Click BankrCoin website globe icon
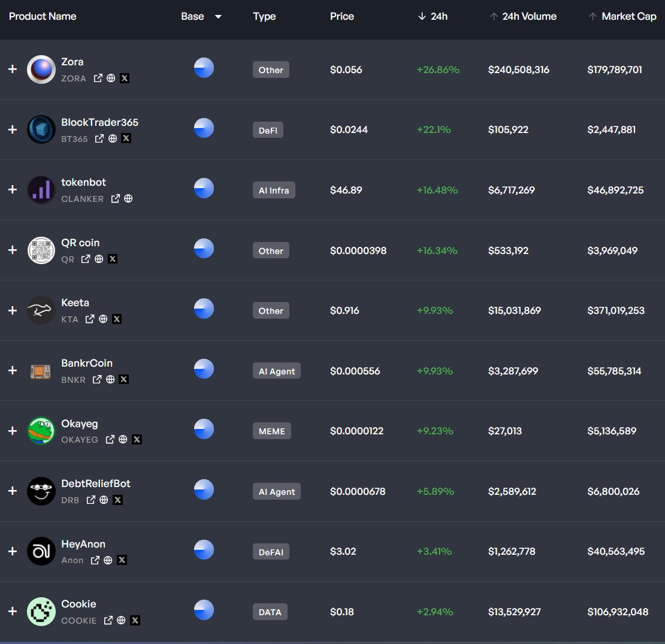 [110, 379]
